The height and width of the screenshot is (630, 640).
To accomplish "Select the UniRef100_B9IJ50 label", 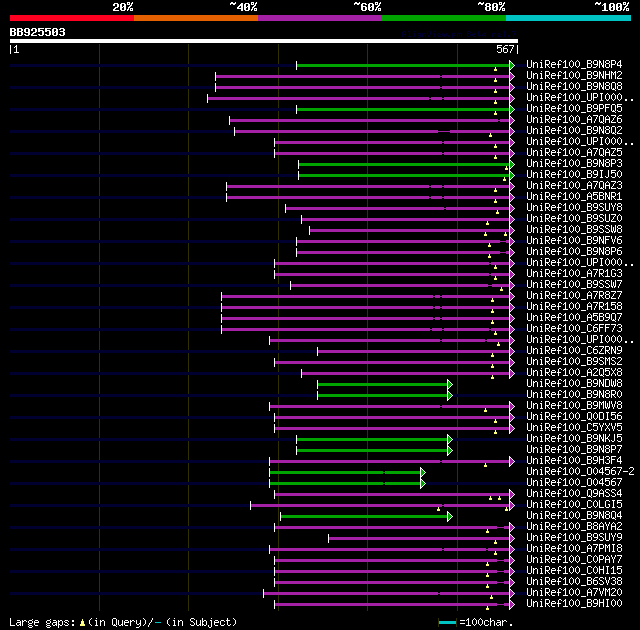I will point(574,175).
